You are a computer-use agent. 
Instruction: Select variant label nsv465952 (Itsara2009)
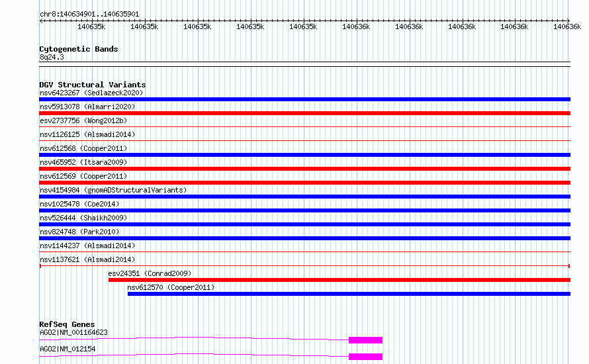tap(83, 162)
